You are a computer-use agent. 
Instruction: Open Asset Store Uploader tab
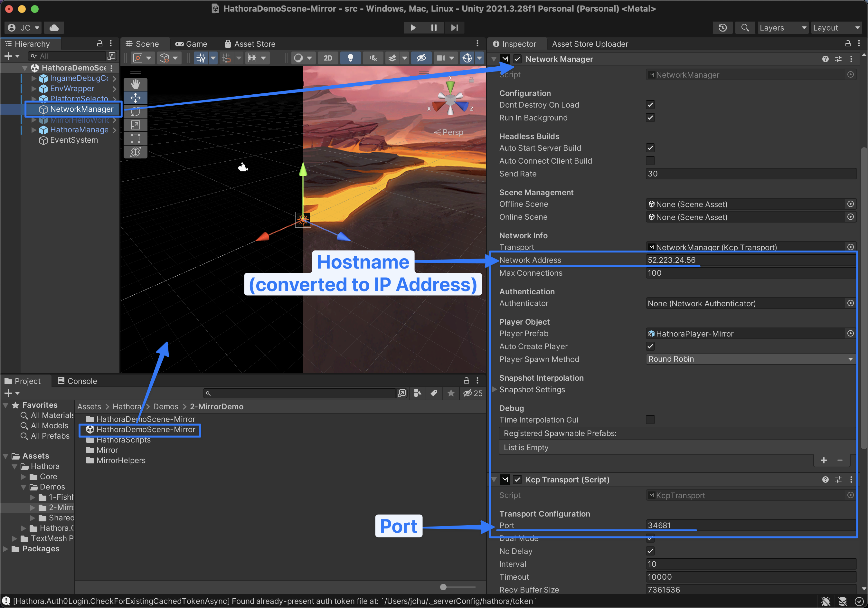point(590,44)
